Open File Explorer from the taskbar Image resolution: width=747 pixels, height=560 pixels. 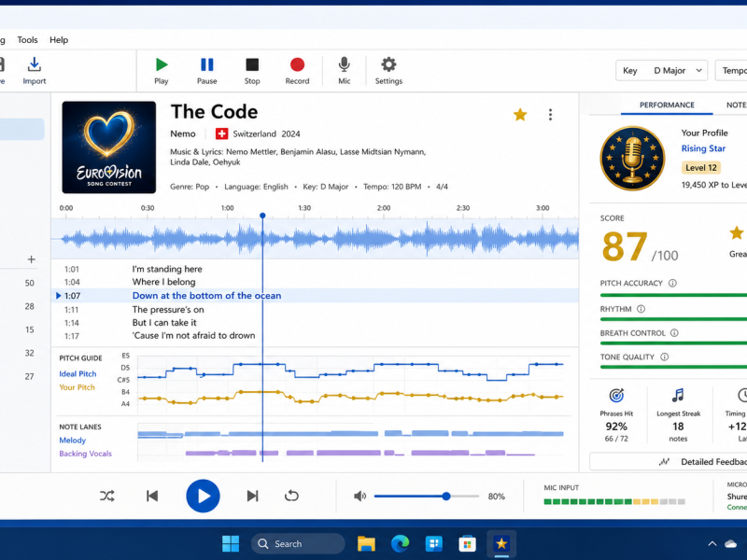click(366, 543)
